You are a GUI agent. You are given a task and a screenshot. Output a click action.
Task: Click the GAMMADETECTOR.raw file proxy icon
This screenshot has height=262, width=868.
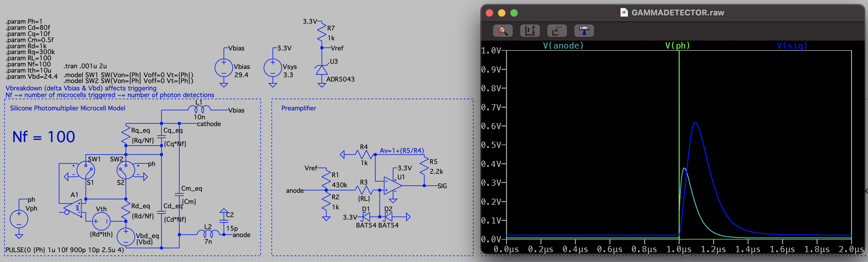pyautogui.click(x=624, y=13)
